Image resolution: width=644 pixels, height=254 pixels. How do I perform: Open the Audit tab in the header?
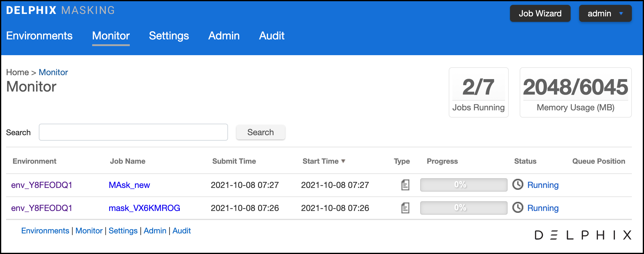tap(272, 36)
